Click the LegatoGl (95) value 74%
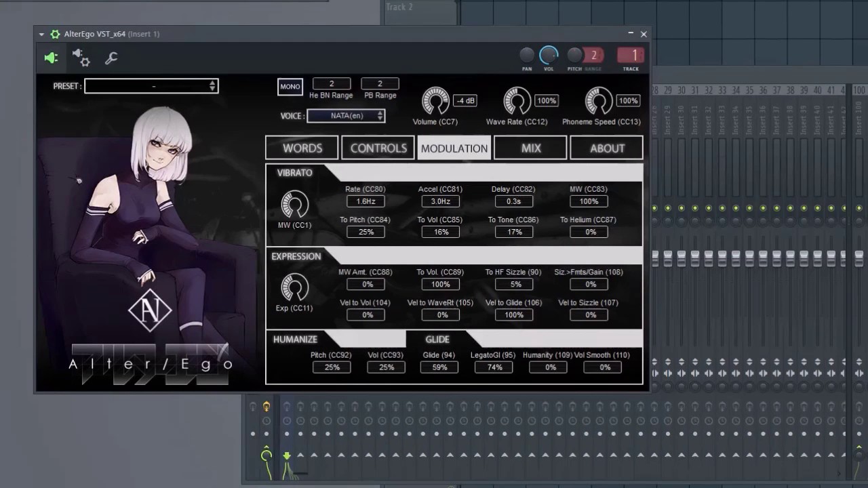This screenshot has width=868, height=488. 494,367
